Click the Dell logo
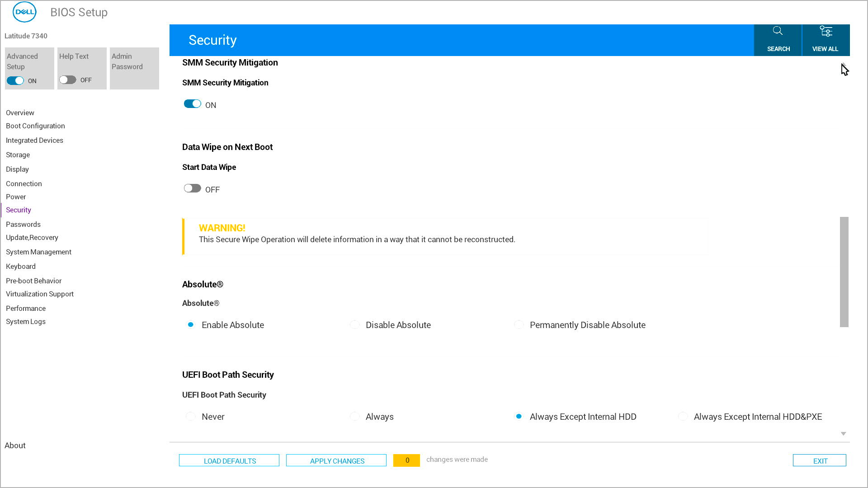The image size is (868, 488). click(24, 12)
